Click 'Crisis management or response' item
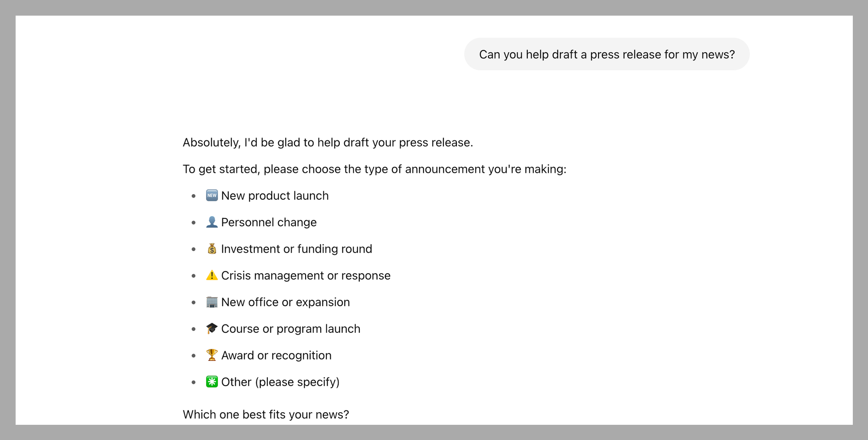 click(306, 275)
